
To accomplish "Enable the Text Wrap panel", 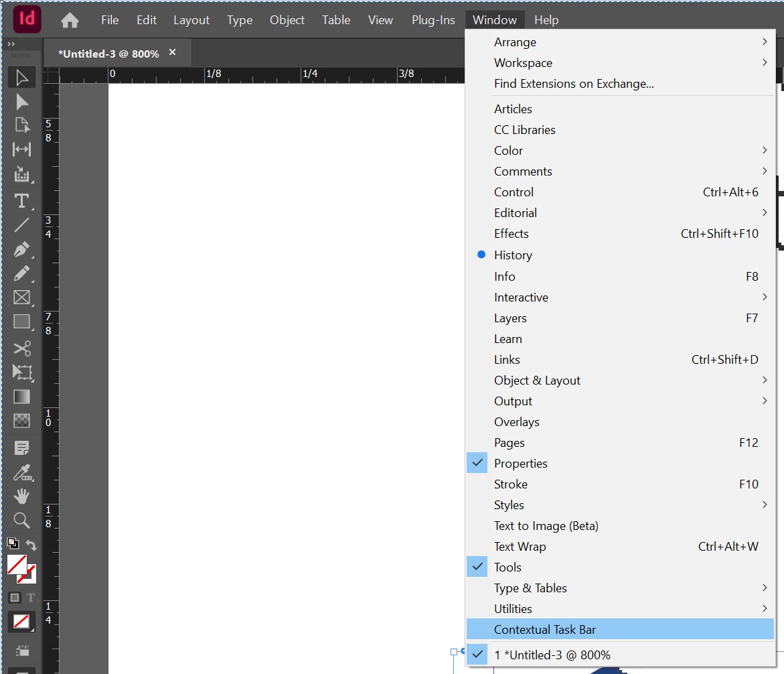I will [520, 546].
